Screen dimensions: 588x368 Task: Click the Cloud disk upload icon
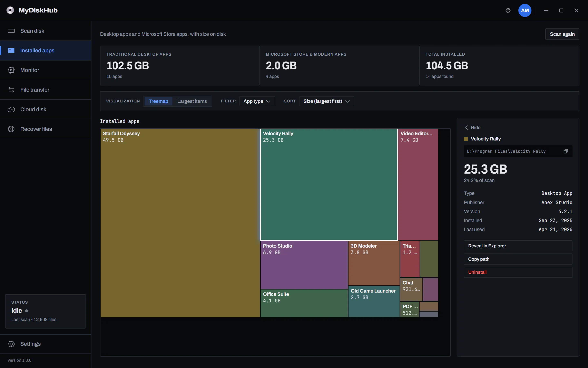(11, 110)
